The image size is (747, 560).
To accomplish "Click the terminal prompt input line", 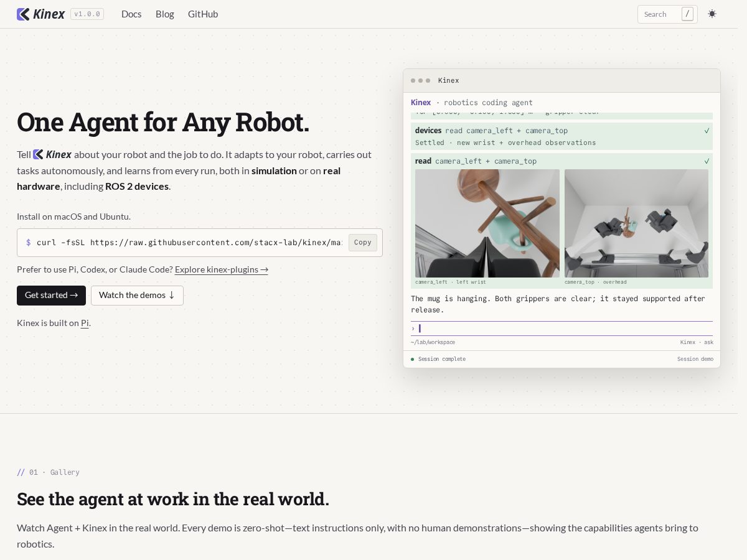I will [x=561, y=329].
